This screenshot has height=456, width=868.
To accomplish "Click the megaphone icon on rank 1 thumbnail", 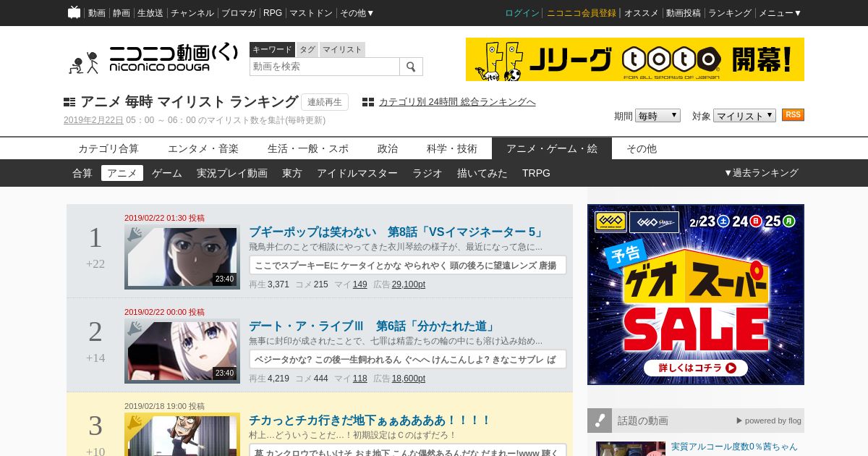I will point(135,235).
